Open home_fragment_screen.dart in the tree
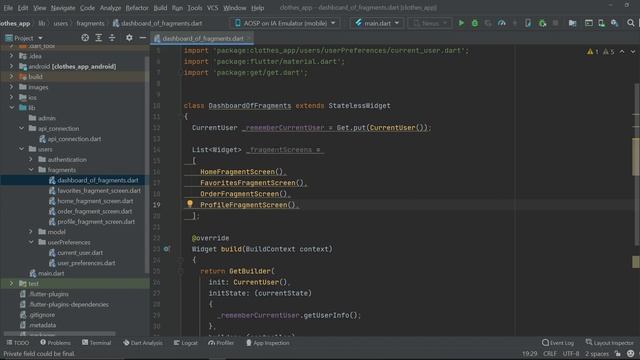This screenshot has width=640, height=360. 95,201
